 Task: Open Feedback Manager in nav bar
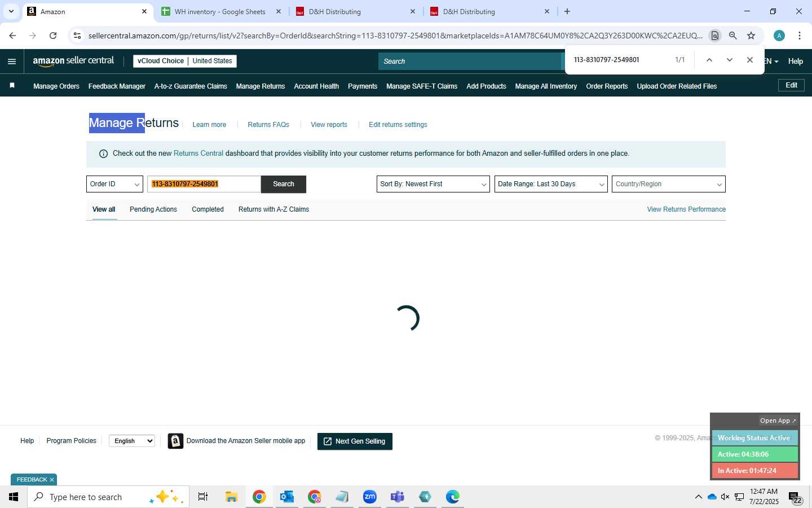coord(117,86)
